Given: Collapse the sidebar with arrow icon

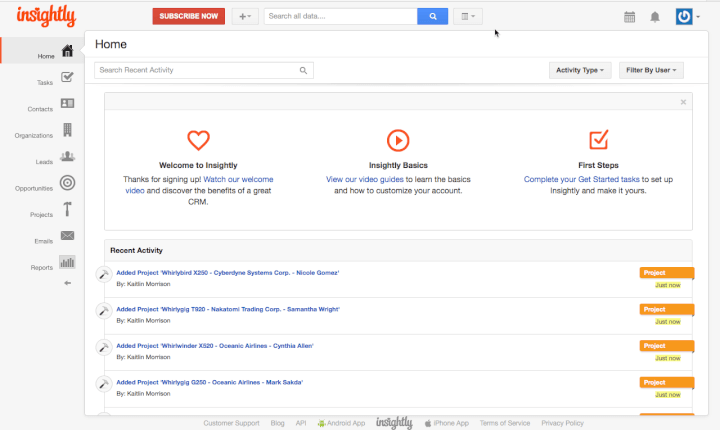Looking at the screenshot, I should click(67, 283).
